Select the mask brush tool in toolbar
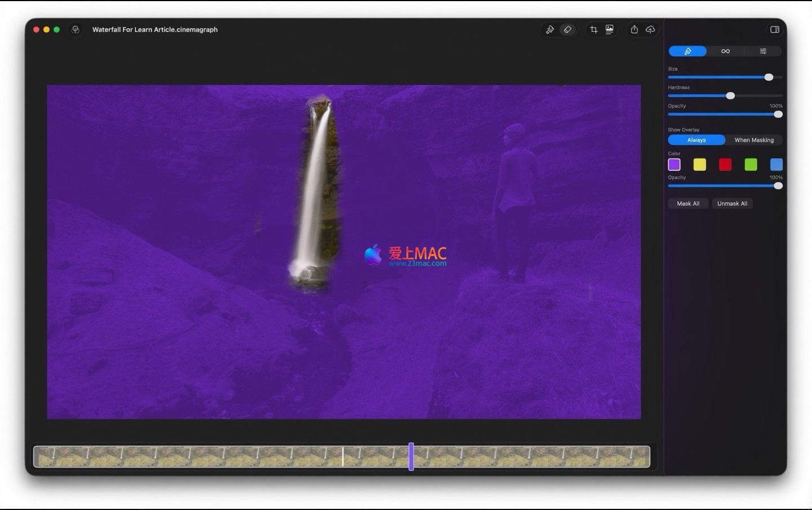812x510 pixels. (550, 29)
